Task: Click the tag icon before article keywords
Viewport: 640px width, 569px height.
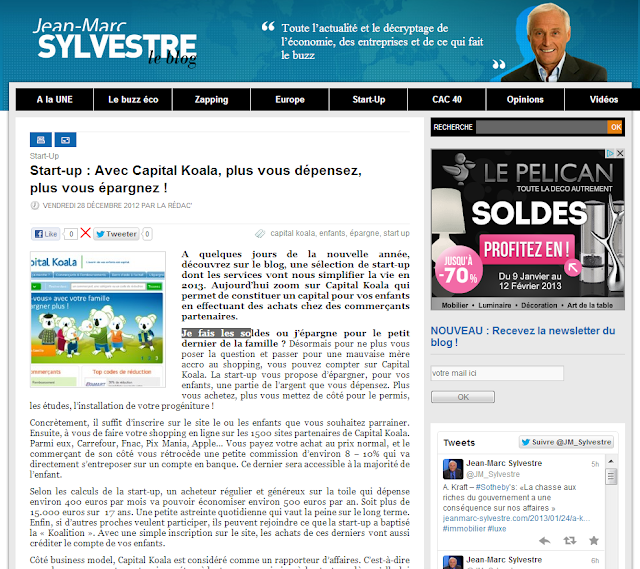Action: point(260,233)
